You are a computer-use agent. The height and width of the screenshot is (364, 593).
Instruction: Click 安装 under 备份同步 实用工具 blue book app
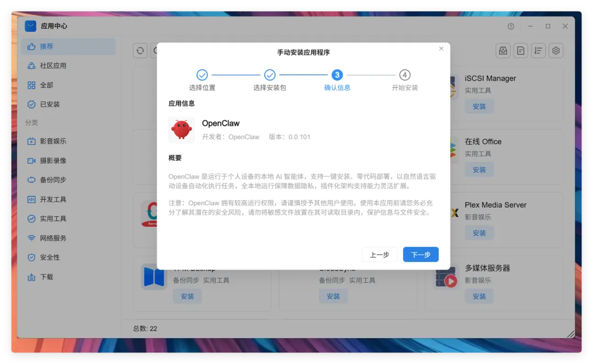[187, 296]
